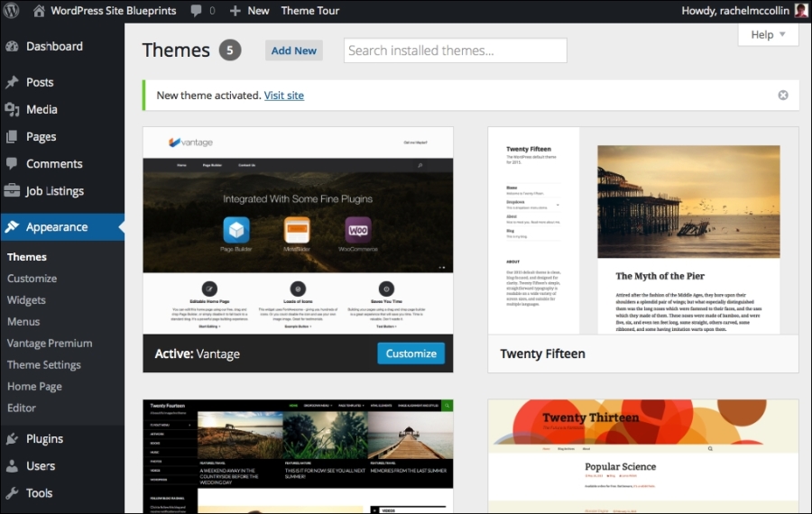The width and height of the screenshot is (812, 514).
Task: Open Customize submenu item
Action: 32,279
